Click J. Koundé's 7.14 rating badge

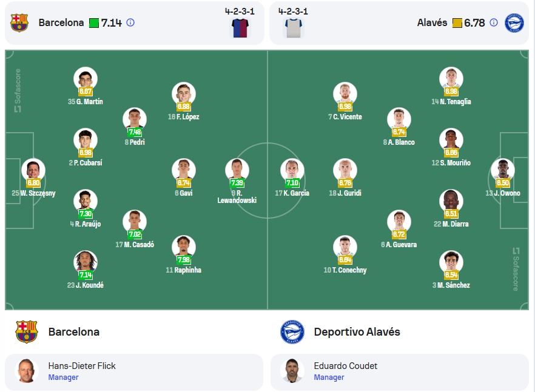(86, 274)
